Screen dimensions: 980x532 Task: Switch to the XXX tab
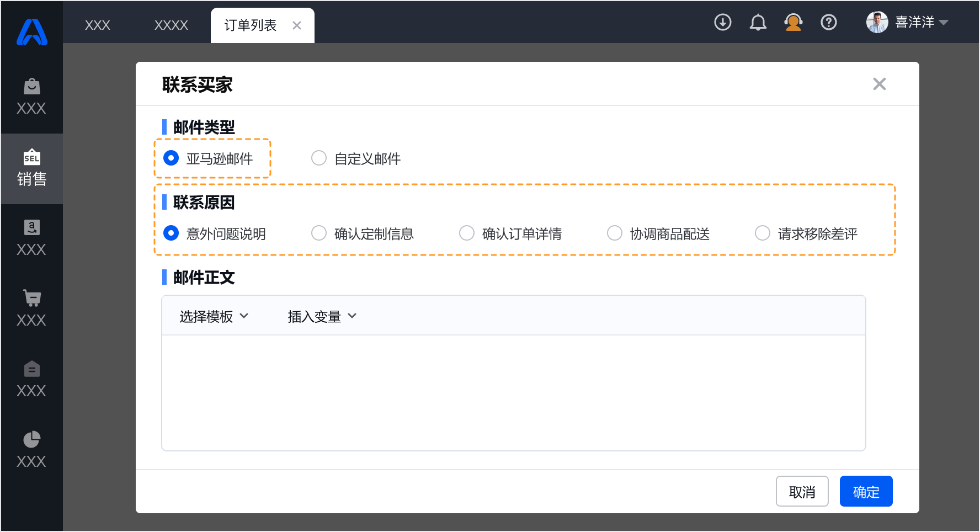coord(98,25)
